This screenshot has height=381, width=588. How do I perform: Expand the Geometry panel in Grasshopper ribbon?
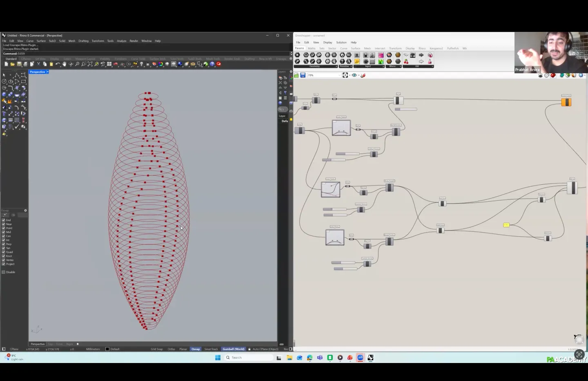pyautogui.click(x=336, y=66)
